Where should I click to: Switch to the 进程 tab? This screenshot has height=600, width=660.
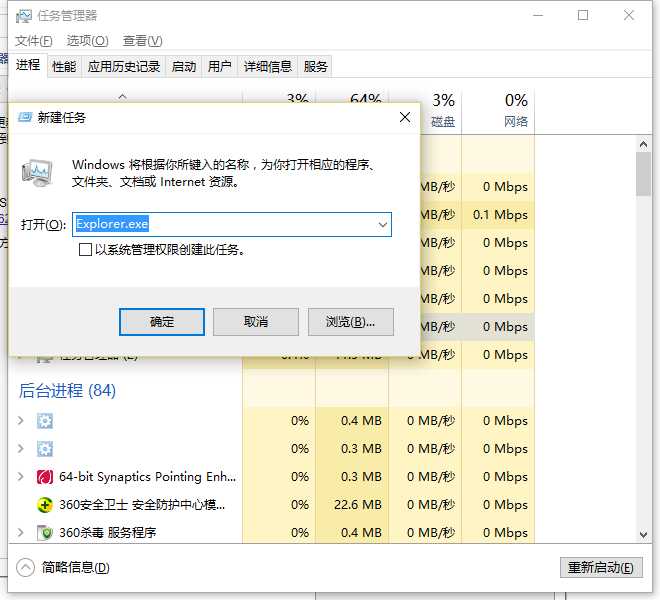click(28, 65)
